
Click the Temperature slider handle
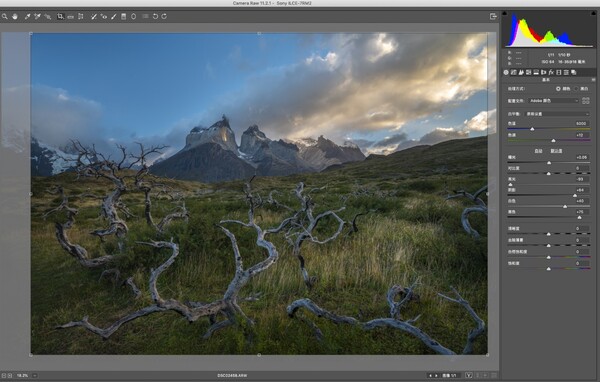(x=532, y=129)
